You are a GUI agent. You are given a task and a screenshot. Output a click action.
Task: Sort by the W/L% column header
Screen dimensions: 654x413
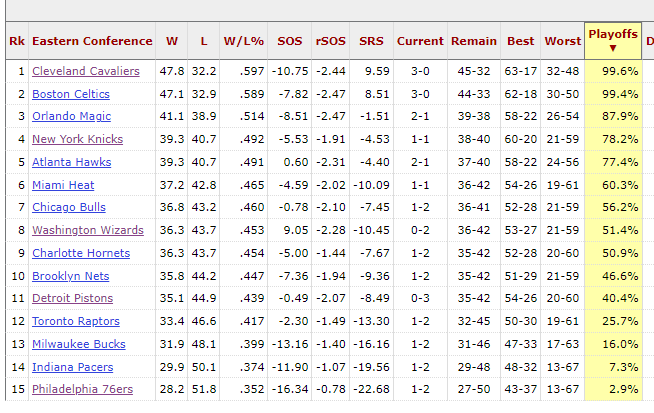244,41
